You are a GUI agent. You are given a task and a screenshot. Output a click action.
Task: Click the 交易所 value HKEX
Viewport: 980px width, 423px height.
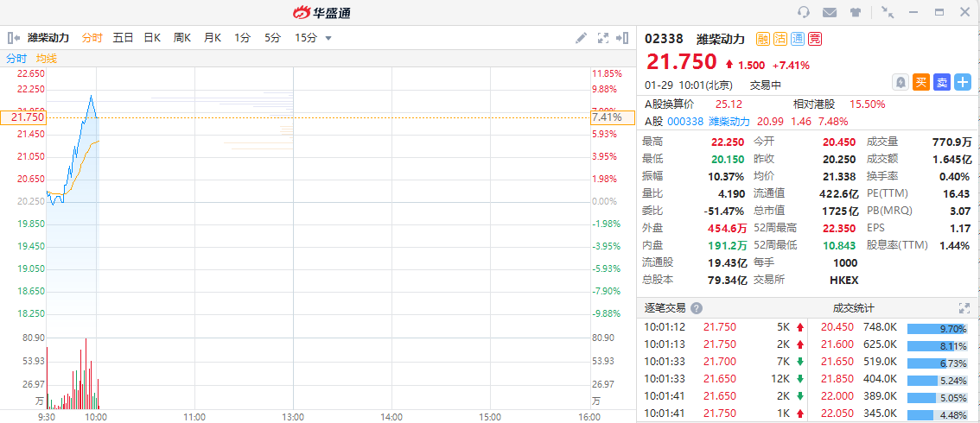tap(843, 280)
